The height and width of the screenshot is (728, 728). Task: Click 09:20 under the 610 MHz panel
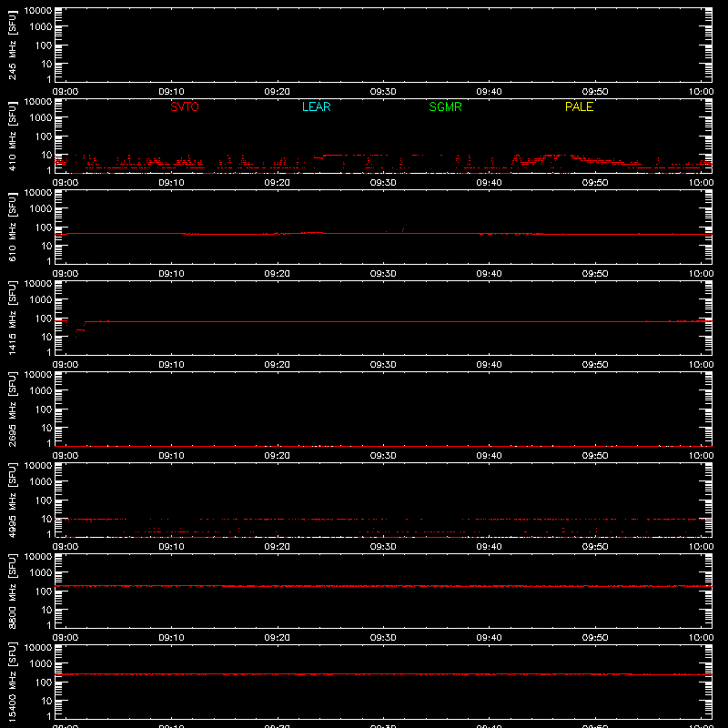click(278, 274)
